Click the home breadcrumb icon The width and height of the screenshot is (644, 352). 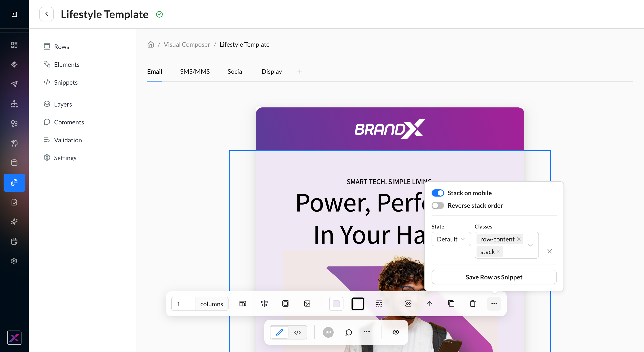click(150, 44)
